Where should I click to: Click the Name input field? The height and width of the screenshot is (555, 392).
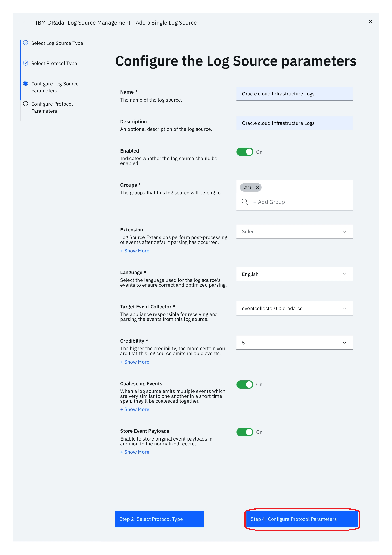294,94
